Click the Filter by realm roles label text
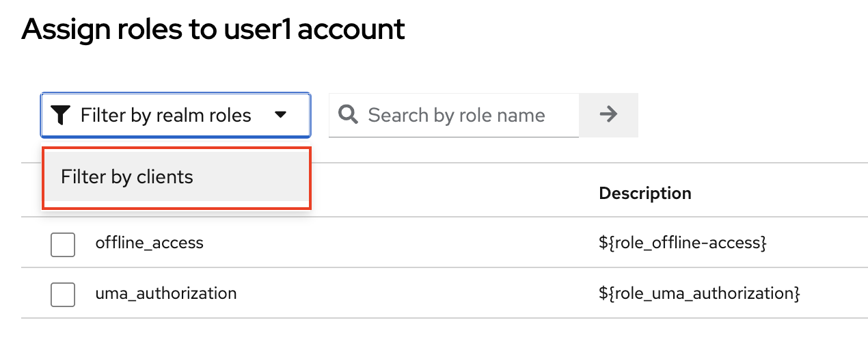Image resolution: width=868 pixels, height=357 pixels. [x=166, y=116]
